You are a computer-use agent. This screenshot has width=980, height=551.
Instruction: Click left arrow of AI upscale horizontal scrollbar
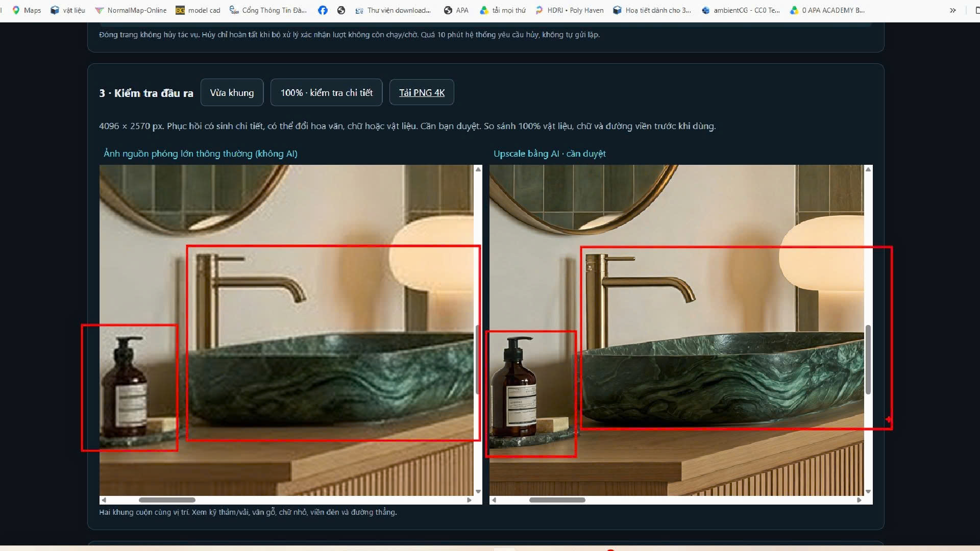(494, 500)
